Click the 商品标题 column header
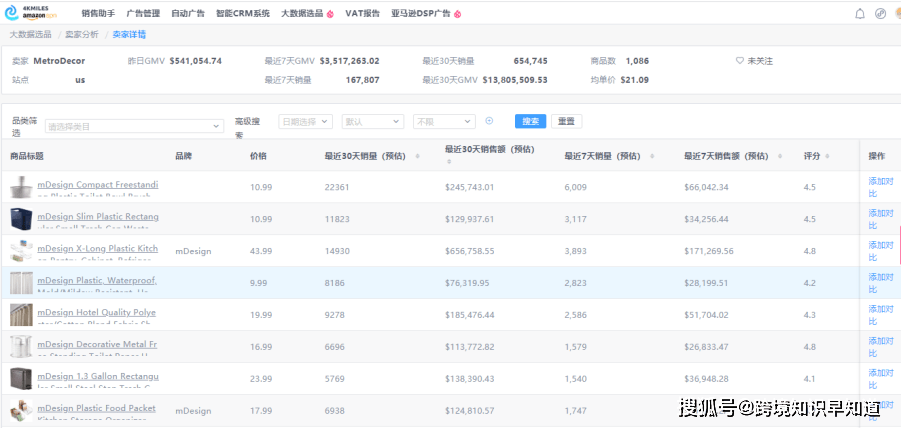 [27, 156]
